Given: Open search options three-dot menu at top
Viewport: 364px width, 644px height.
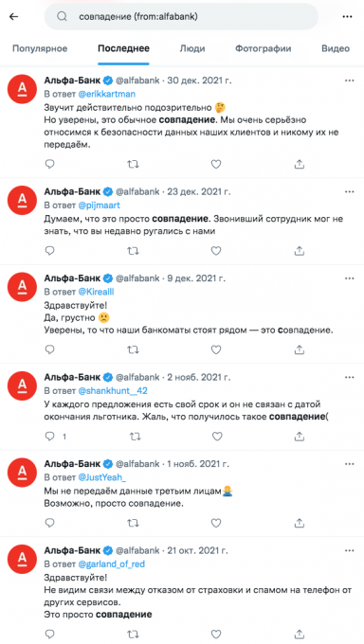Looking at the screenshot, I should 347,16.
